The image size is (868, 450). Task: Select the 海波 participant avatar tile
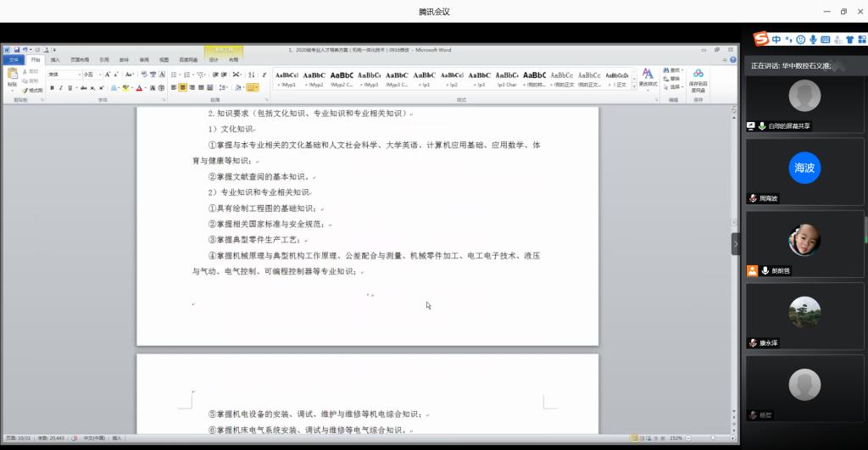pyautogui.click(x=804, y=168)
